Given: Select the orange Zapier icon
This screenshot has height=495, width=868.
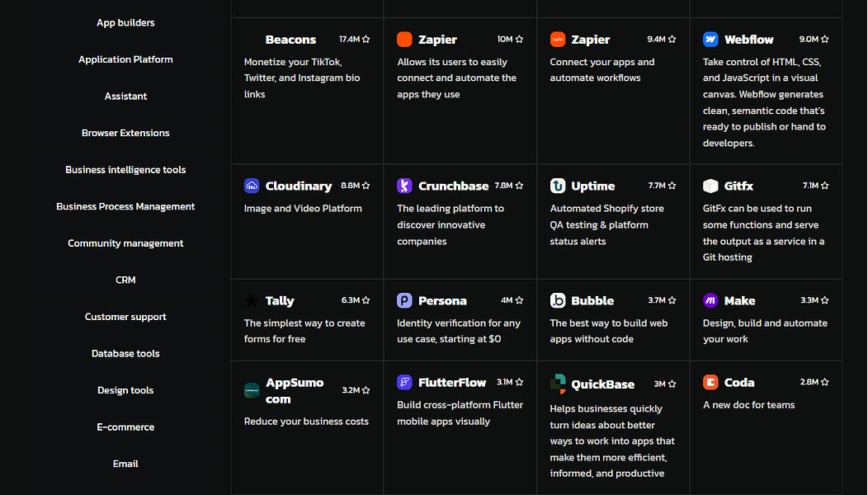Looking at the screenshot, I should (403, 39).
